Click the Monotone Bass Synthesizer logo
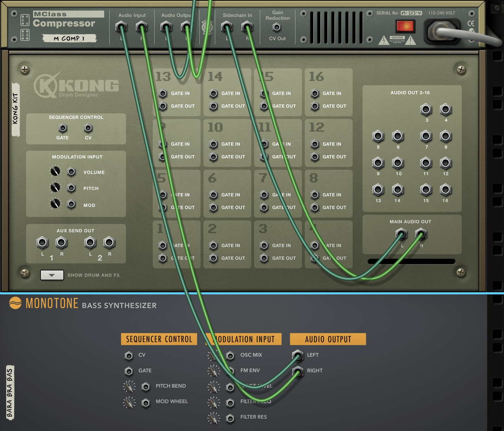This screenshot has width=504, height=431. pos(82,304)
